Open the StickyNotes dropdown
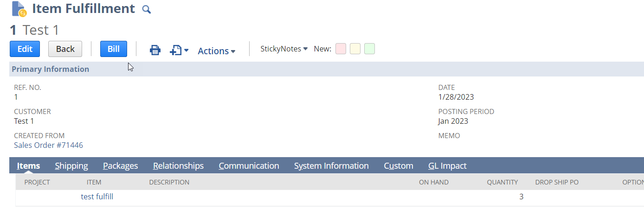 (x=284, y=49)
